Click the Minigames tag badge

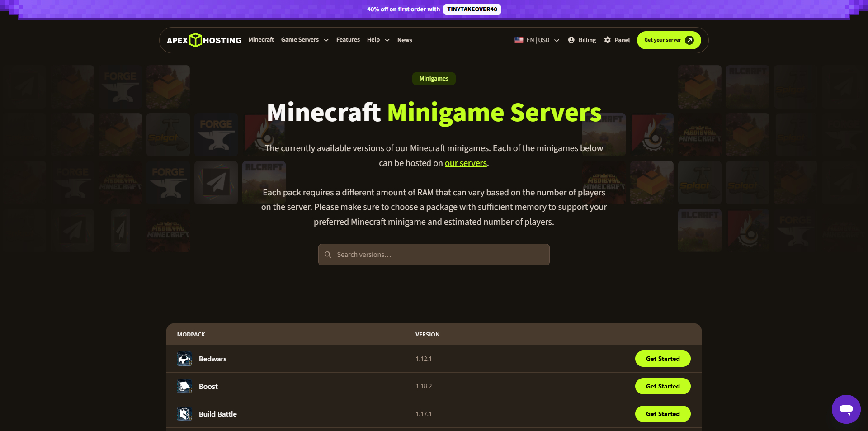[434, 79]
